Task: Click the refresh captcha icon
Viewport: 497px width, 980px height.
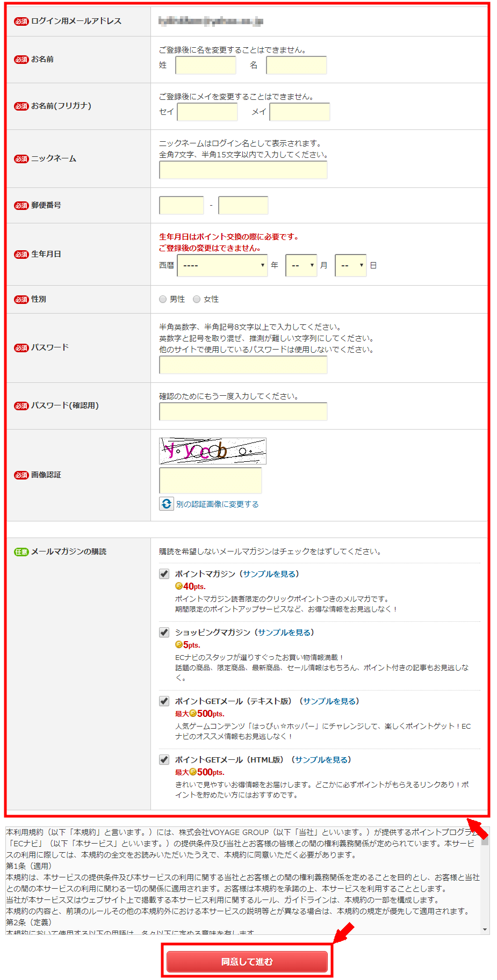Action: pos(167,504)
